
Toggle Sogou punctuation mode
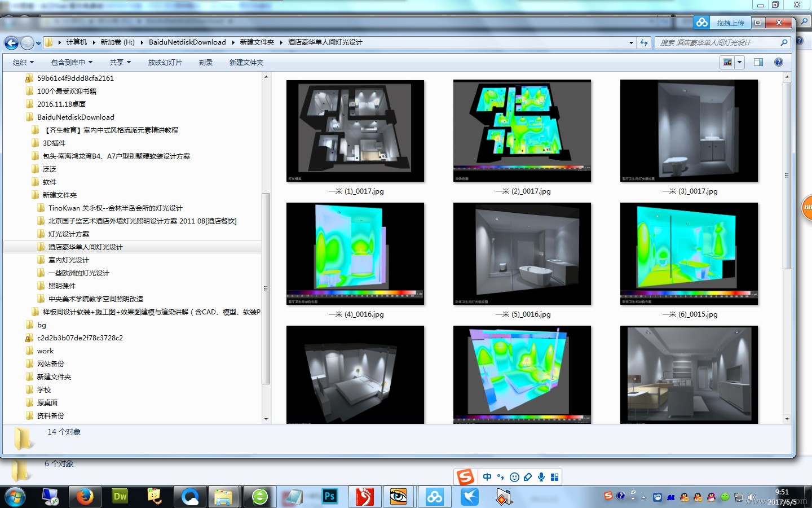501,477
